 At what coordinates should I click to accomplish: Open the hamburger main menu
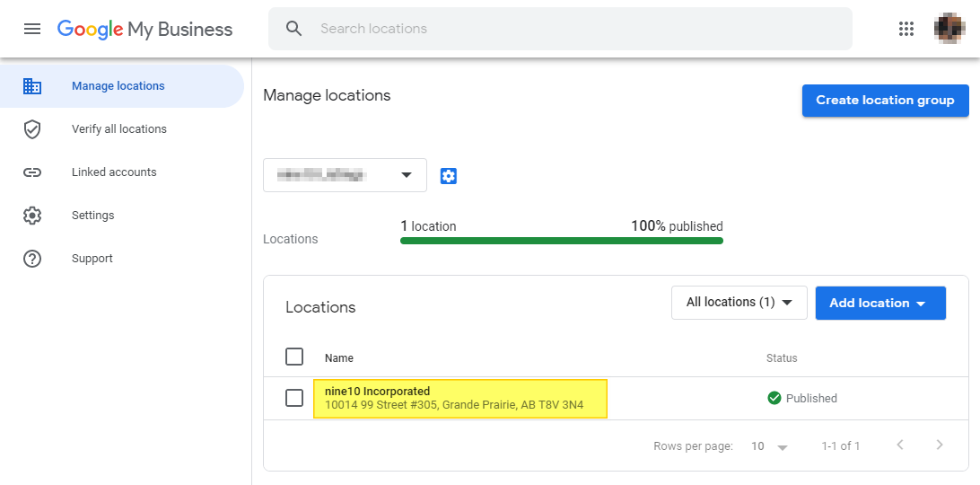click(32, 29)
